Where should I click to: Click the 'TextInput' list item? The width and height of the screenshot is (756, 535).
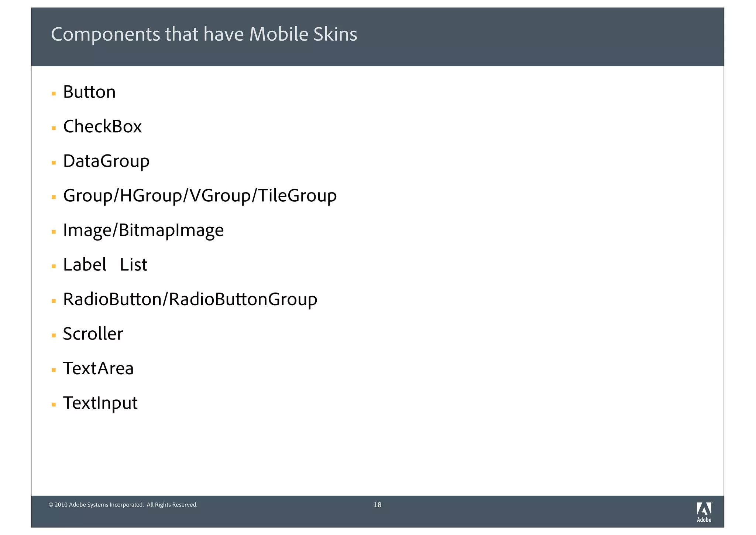pos(100,403)
